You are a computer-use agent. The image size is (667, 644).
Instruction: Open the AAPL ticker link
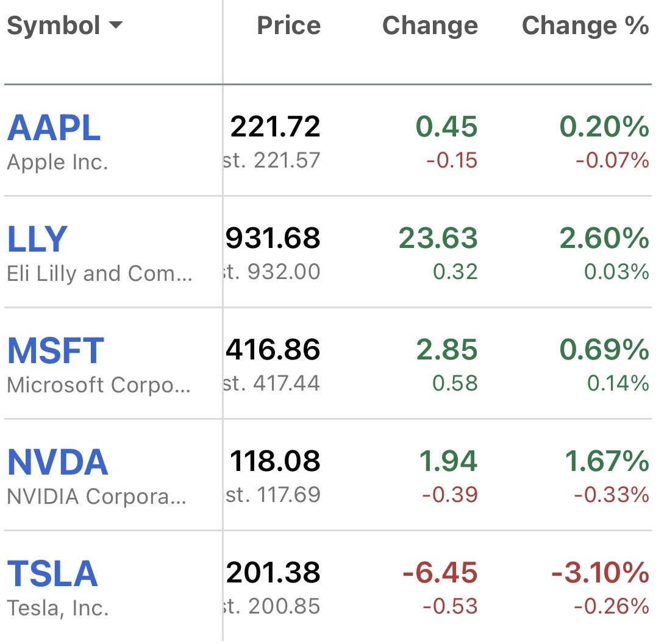[x=54, y=128]
